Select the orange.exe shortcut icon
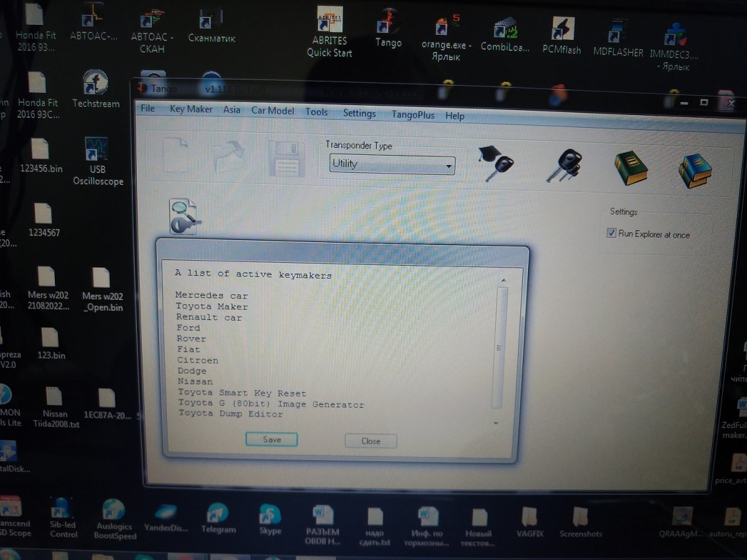The height and width of the screenshot is (560, 747). (446, 37)
